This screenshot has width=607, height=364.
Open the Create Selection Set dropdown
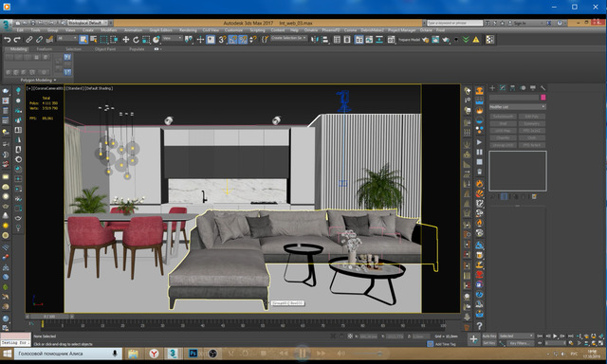click(288, 38)
